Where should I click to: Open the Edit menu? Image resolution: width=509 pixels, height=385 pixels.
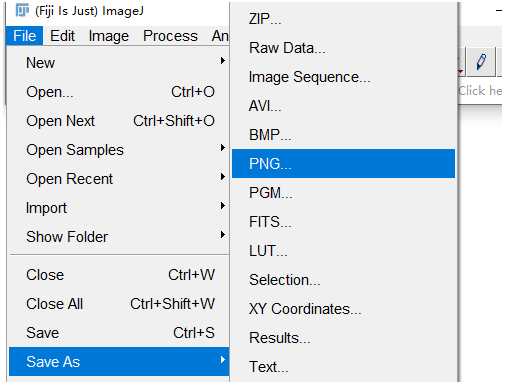pos(62,36)
